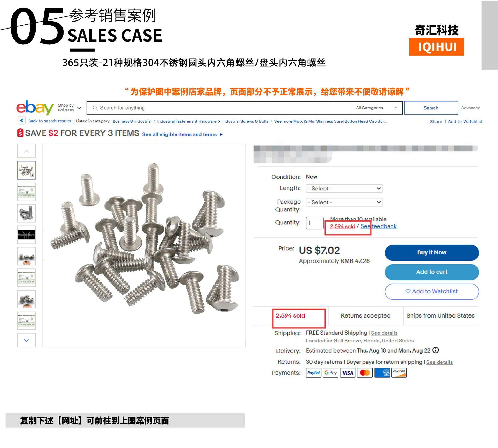Click the back arrow beside search results
This screenshot has width=498, height=448.
(x=22, y=121)
